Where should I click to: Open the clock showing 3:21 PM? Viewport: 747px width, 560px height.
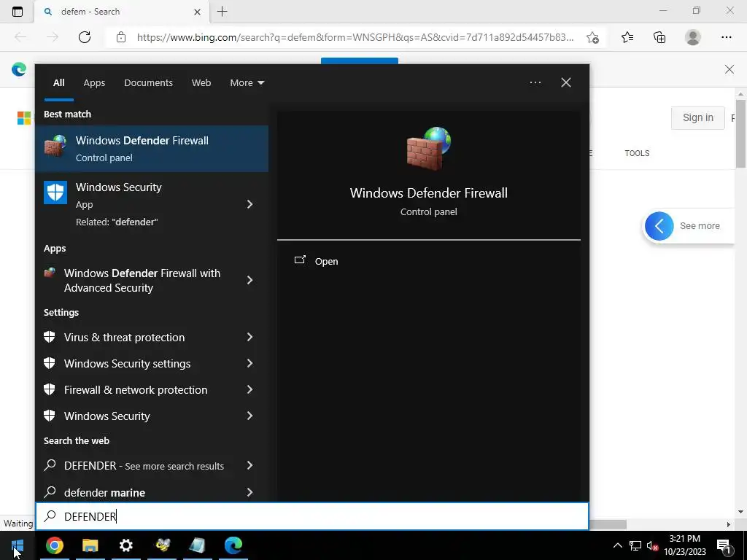pyautogui.click(x=684, y=545)
